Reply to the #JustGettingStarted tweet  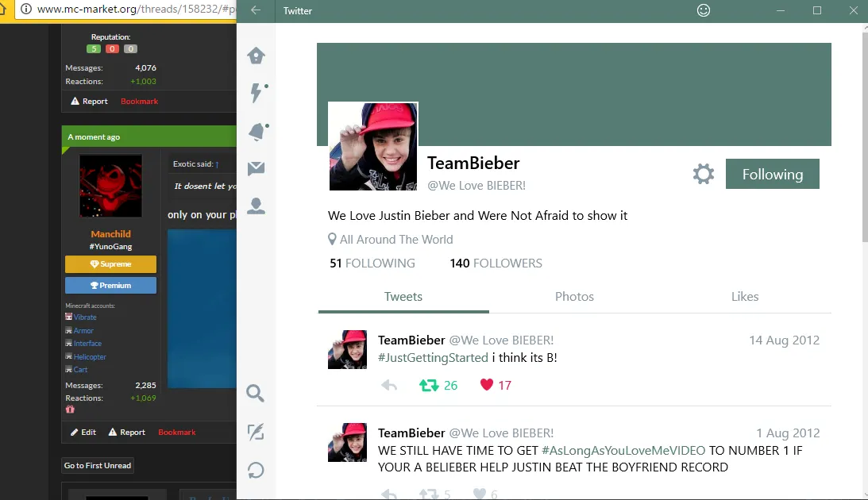click(x=389, y=386)
